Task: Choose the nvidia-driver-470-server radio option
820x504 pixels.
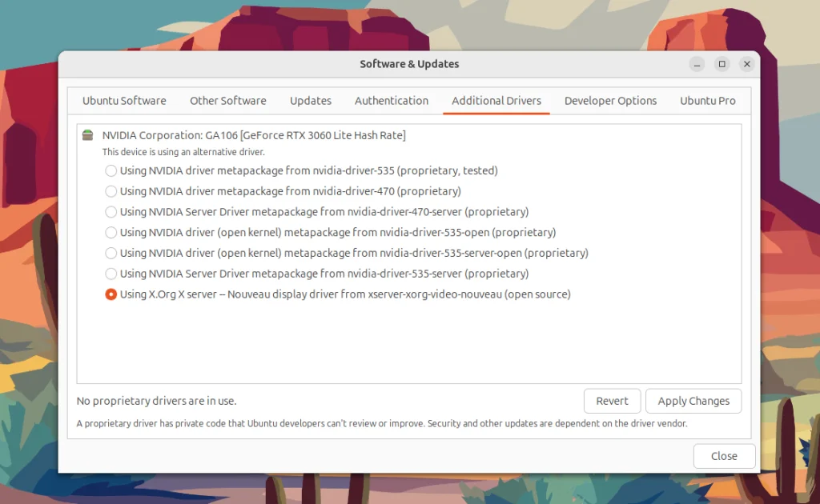Action: pos(111,212)
